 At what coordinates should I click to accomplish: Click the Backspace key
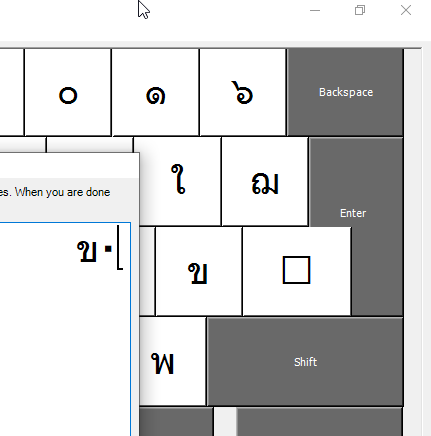[345, 92]
